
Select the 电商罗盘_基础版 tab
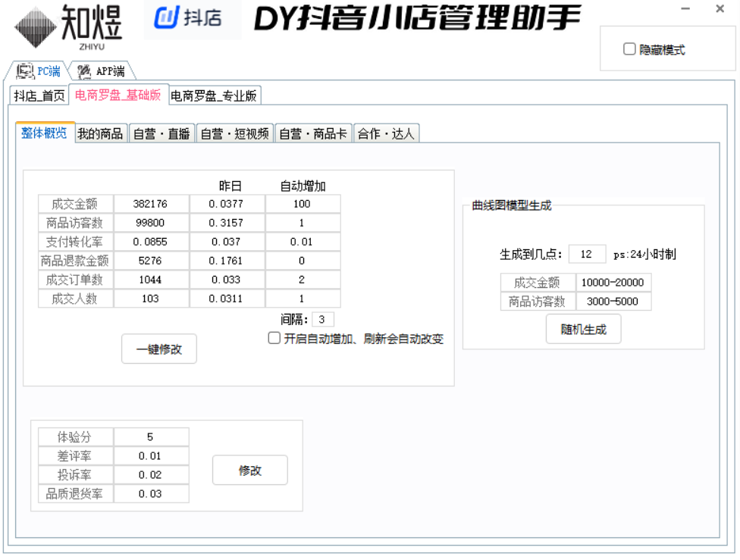[118, 95]
